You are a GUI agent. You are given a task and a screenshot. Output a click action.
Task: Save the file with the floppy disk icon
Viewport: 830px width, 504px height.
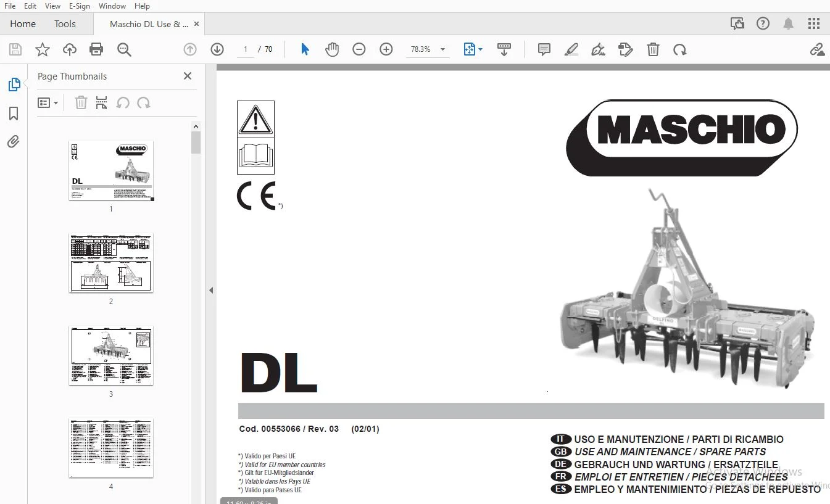15,50
